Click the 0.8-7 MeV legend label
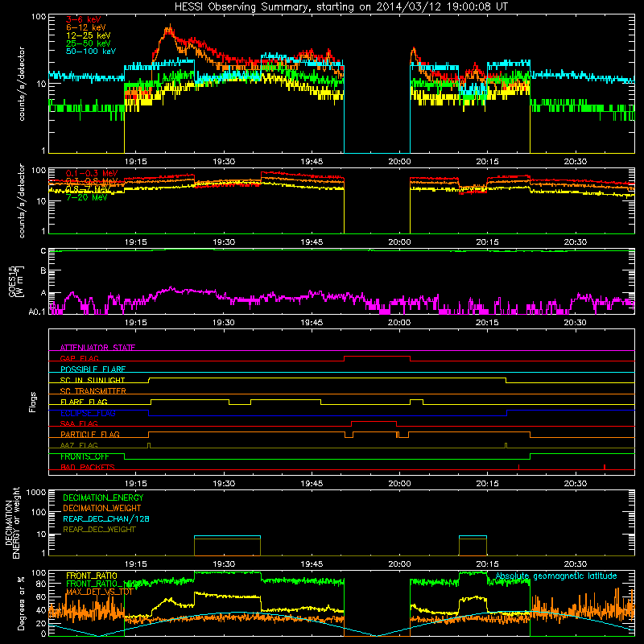This screenshot has height=644, width=644. pos(89,189)
